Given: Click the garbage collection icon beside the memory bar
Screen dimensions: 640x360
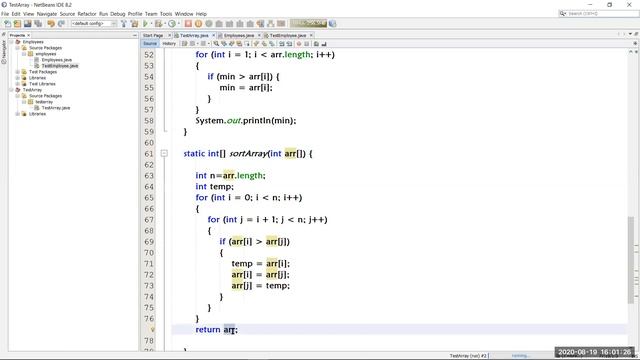Looking at the screenshot, I should tap(332, 24).
